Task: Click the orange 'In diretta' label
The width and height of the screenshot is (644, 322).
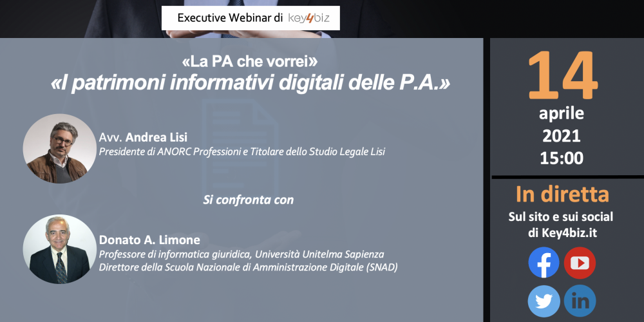Action: [562, 194]
